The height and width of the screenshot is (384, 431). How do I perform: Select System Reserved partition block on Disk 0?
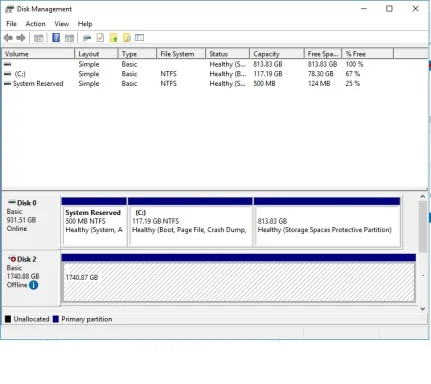point(94,222)
